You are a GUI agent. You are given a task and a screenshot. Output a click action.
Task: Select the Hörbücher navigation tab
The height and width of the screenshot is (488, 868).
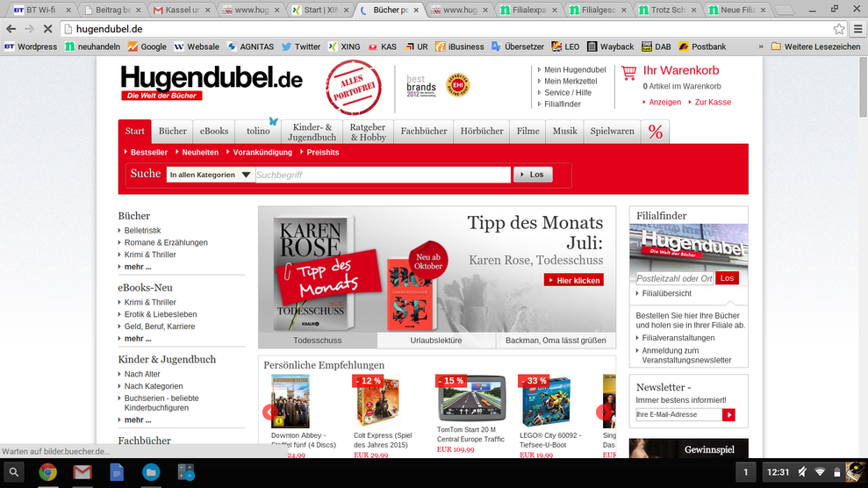coord(482,132)
